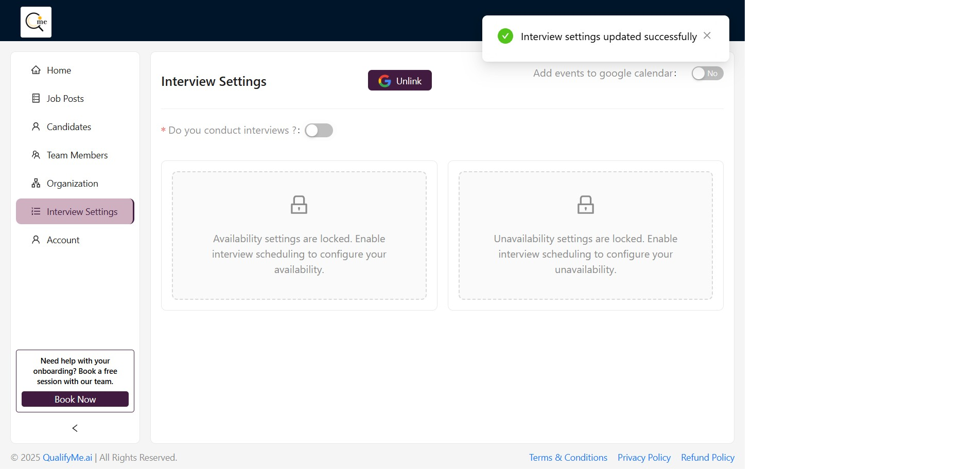The width and height of the screenshot is (980, 471).
Task: Open the Job Posts menu item
Action: (65, 98)
